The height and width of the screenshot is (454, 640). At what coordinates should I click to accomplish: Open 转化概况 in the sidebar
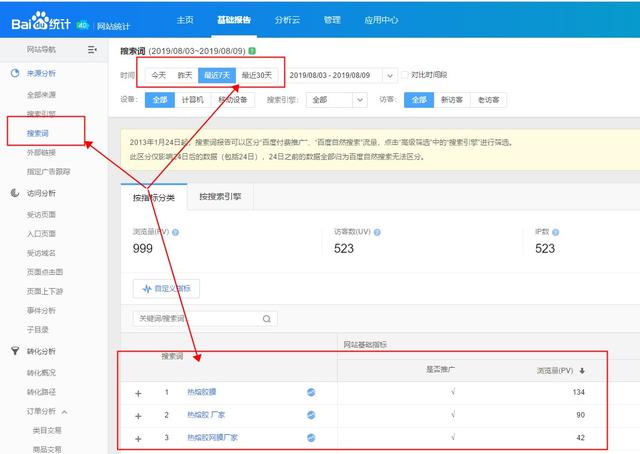[x=41, y=373]
